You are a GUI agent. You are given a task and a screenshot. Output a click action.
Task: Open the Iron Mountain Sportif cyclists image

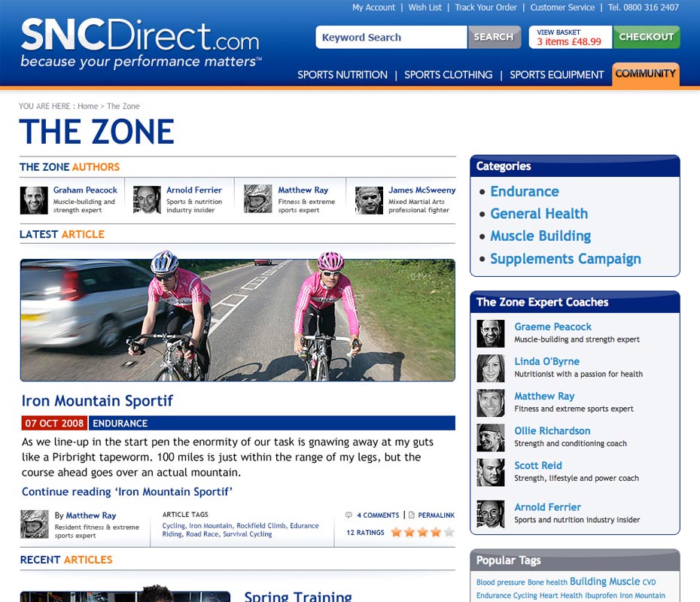click(x=238, y=320)
